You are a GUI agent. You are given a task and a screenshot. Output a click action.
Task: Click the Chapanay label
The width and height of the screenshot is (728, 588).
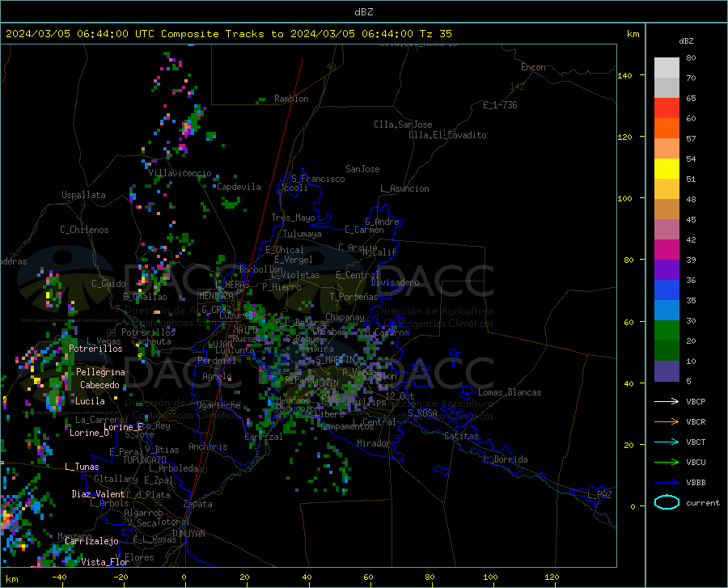[x=345, y=317]
